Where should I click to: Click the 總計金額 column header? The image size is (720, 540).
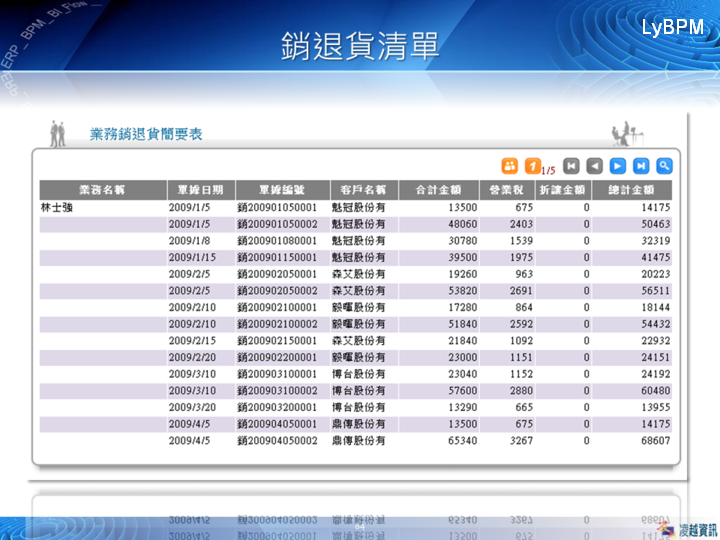point(632,190)
